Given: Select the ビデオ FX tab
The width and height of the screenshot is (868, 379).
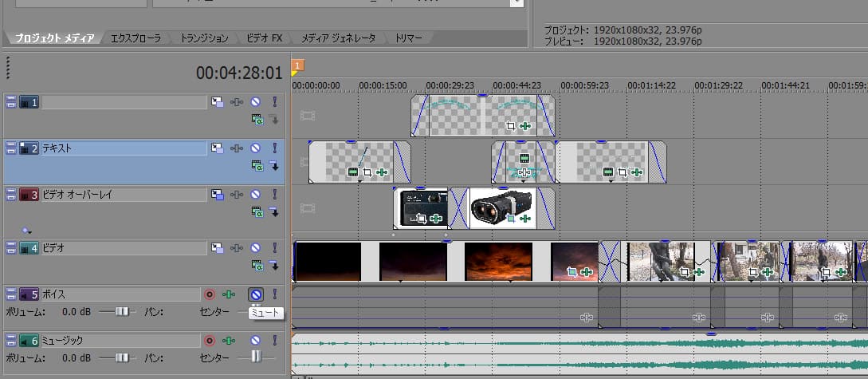Looking at the screenshot, I should (265, 38).
